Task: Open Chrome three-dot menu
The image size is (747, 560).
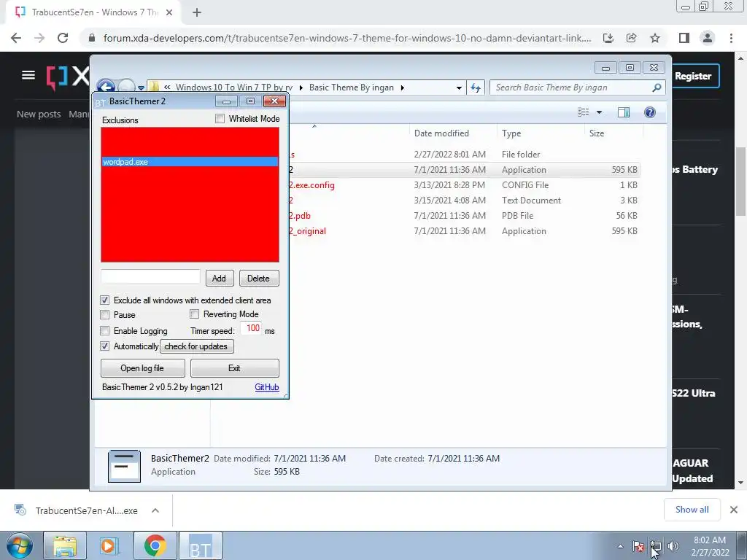Action: click(x=731, y=38)
